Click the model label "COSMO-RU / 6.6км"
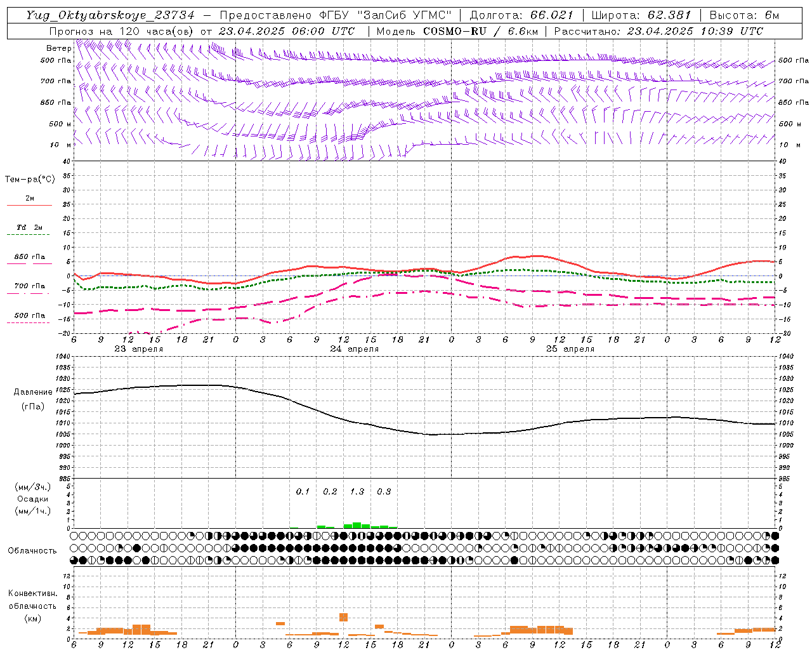Screen dimensions: 812x650 (x=481, y=31)
